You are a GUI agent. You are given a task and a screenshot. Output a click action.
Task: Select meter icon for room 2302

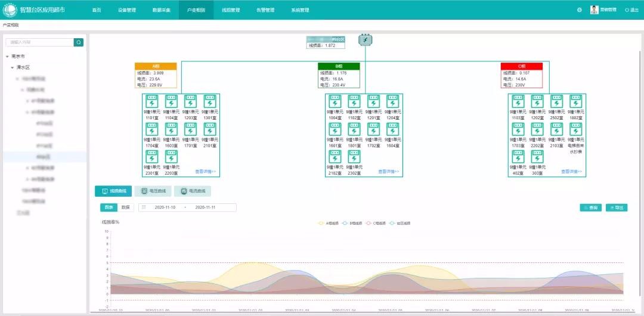coord(354,157)
